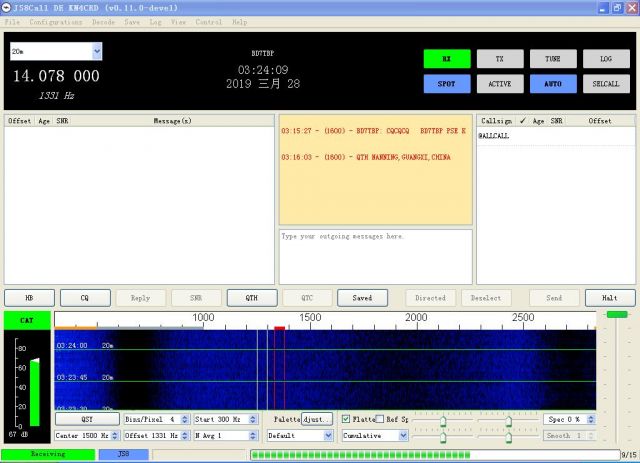Screen dimensions: 640x463
Task: Open the Configurations menu
Action: pyautogui.click(x=56, y=22)
